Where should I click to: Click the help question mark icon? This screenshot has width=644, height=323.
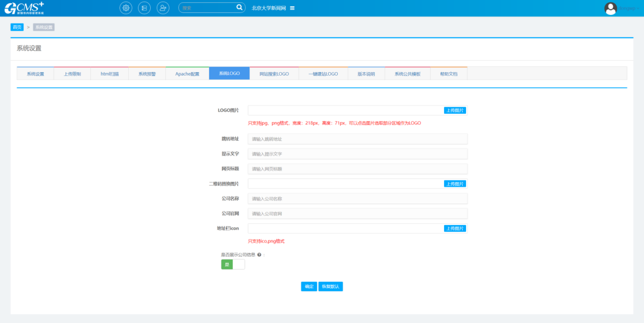pos(259,255)
